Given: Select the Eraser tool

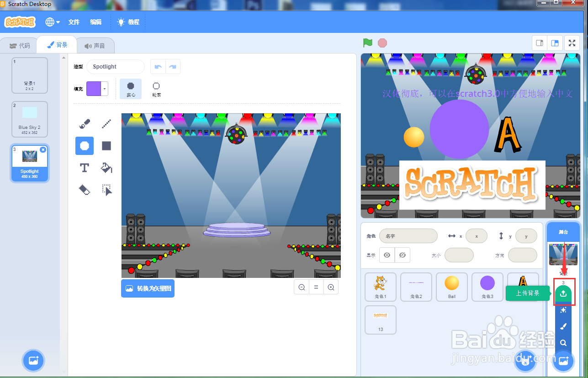Looking at the screenshot, I should point(84,190).
